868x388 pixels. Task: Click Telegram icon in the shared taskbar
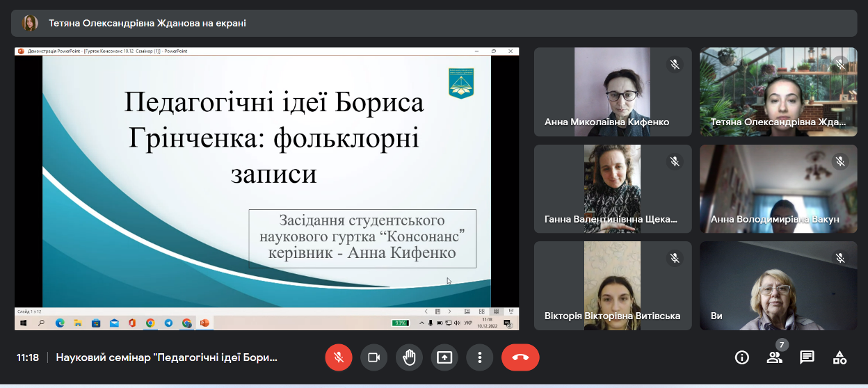tap(168, 323)
